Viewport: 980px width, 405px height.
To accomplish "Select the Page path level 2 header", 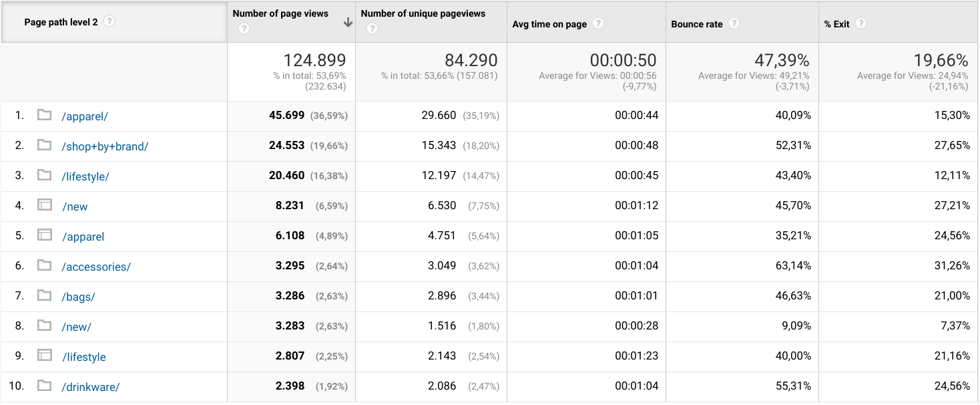I will (61, 22).
